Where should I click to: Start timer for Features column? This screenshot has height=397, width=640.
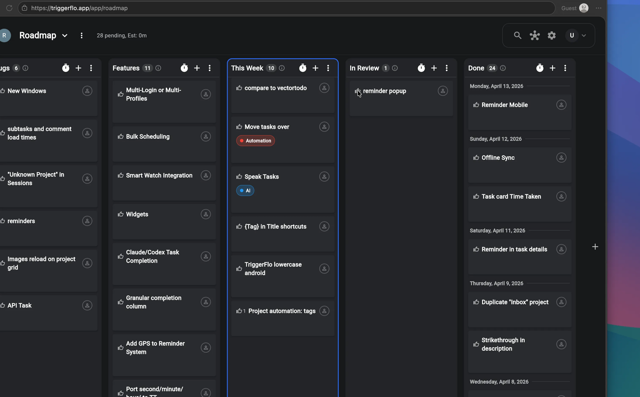184,68
